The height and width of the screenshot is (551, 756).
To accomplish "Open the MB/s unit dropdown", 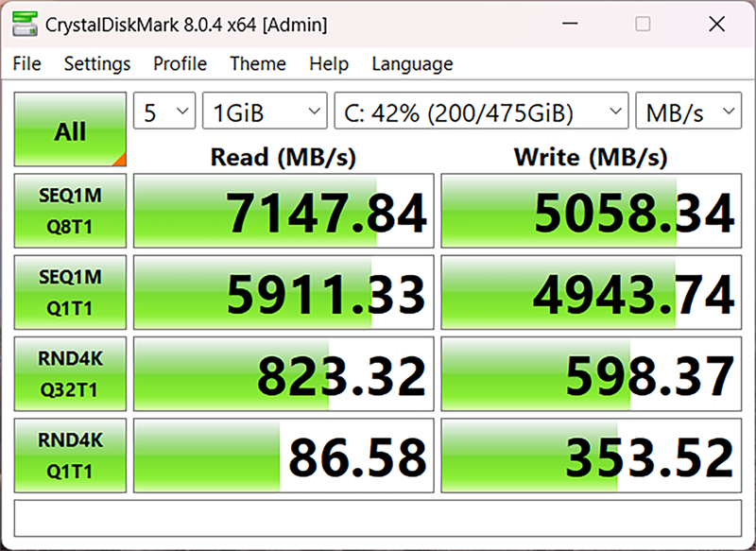I will click(689, 111).
